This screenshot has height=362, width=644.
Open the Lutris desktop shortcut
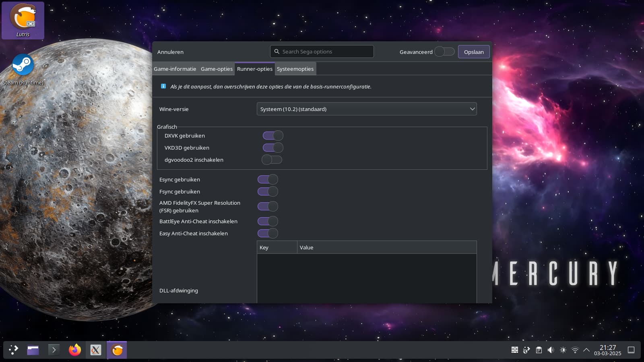click(x=23, y=21)
